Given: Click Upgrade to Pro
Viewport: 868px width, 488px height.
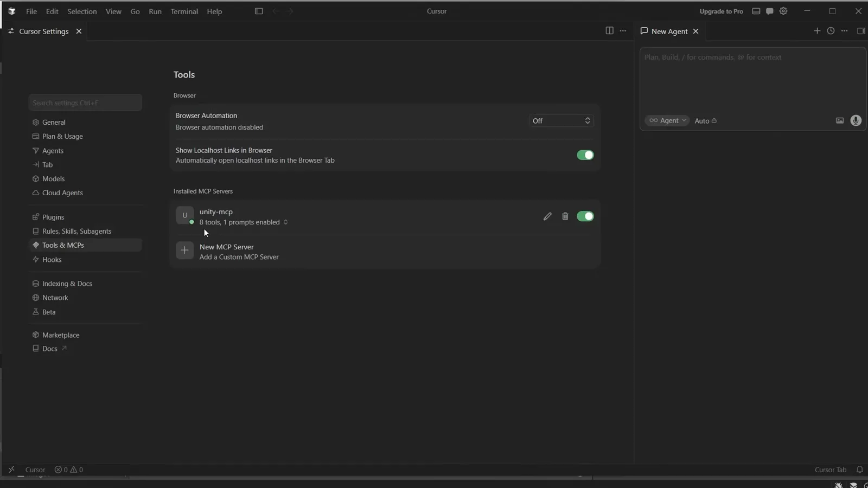Looking at the screenshot, I should point(721,11).
